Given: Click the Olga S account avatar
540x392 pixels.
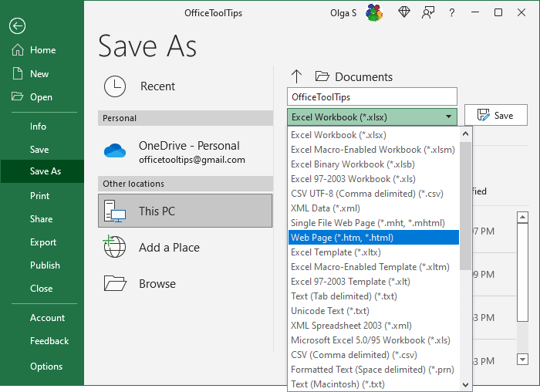Looking at the screenshot, I should (x=374, y=13).
